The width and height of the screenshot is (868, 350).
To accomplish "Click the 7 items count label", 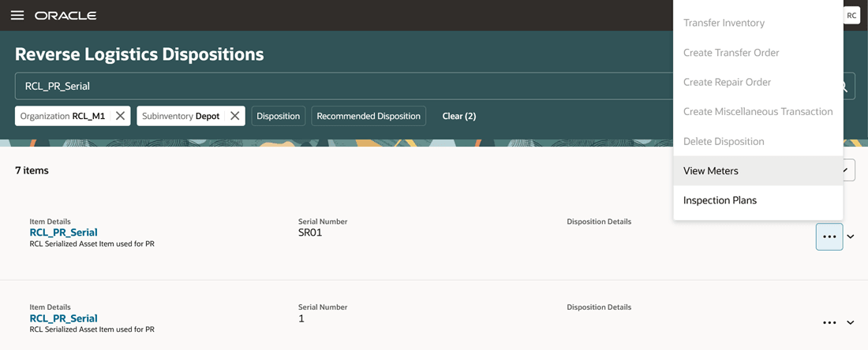I will coord(32,170).
